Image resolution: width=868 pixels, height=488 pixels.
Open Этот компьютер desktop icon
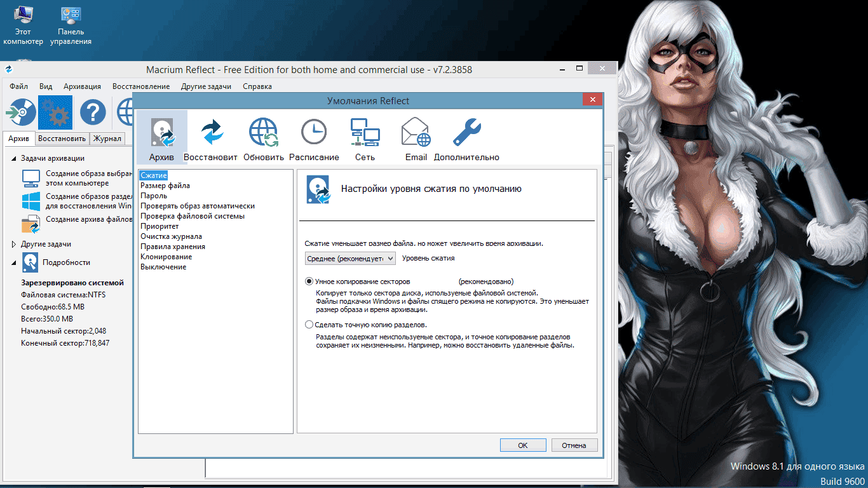(x=23, y=25)
